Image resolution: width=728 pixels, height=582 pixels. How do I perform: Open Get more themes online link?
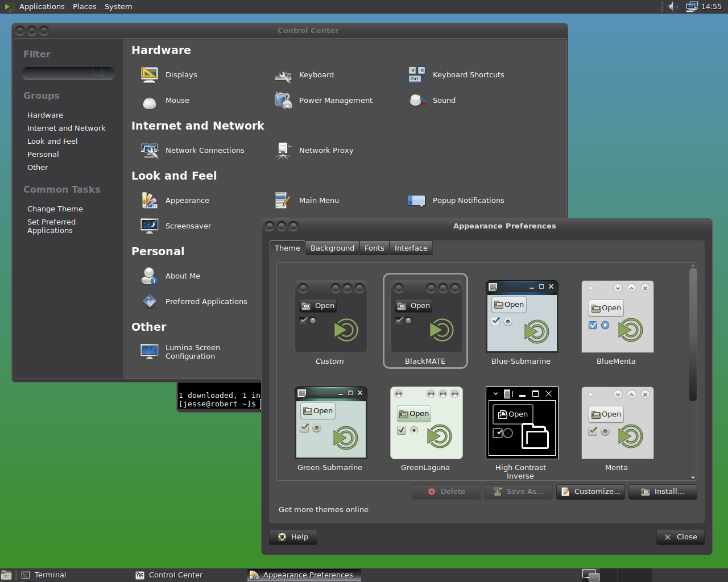coord(324,510)
